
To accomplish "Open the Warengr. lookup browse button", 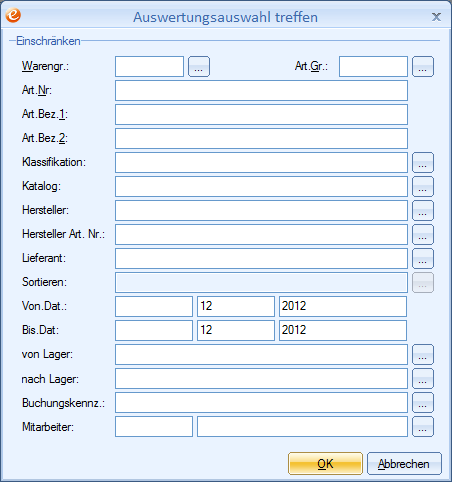I will 199,66.
